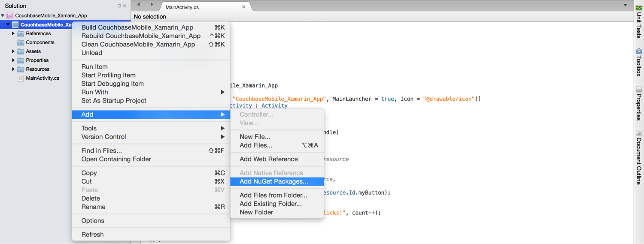Click the References folder icon
This screenshot has width=644, height=244.
tap(21, 33)
